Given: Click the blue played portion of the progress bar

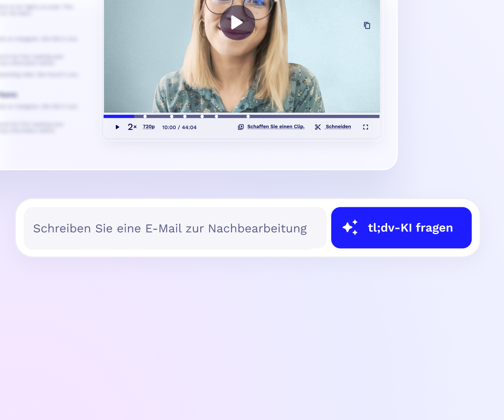Looking at the screenshot, I should [119, 117].
